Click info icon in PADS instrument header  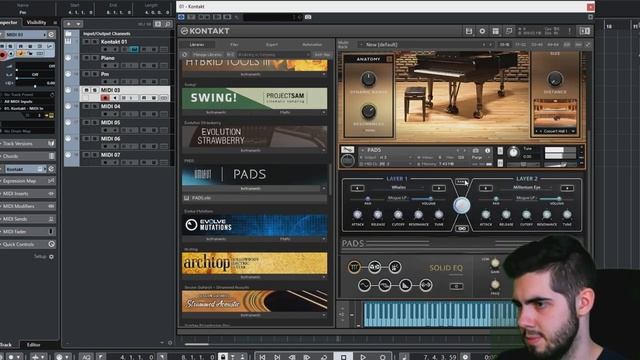pos(487,151)
